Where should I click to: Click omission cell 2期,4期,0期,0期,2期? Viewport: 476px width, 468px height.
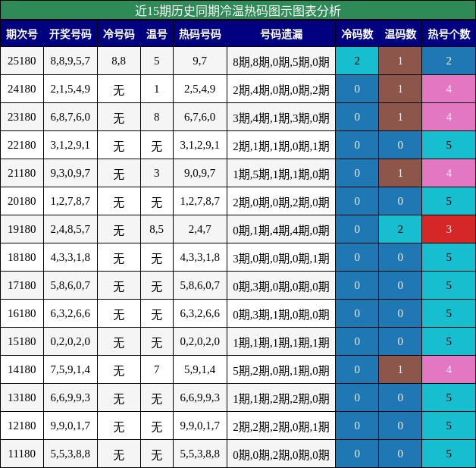coord(281,90)
